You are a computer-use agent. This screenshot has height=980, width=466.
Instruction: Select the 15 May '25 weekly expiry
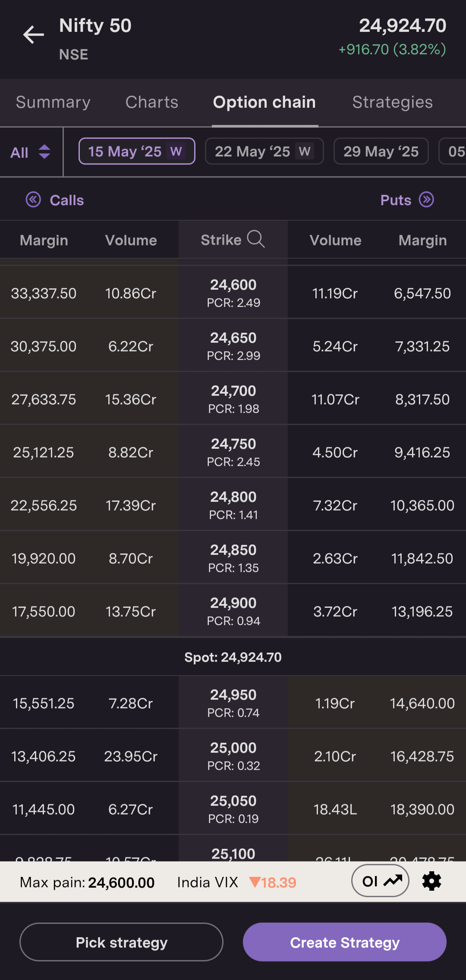137,151
